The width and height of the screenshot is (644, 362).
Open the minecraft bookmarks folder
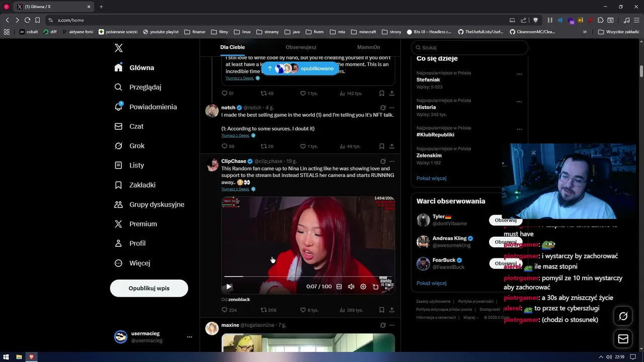pyautogui.click(x=363, y=32)
